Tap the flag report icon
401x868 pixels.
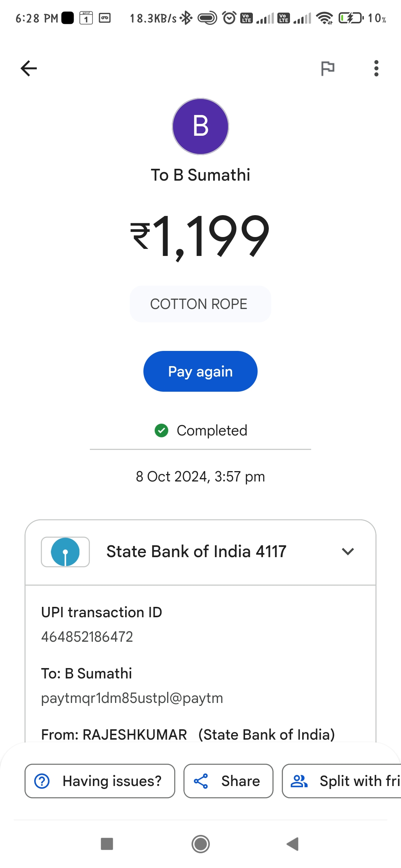[327, 68]
